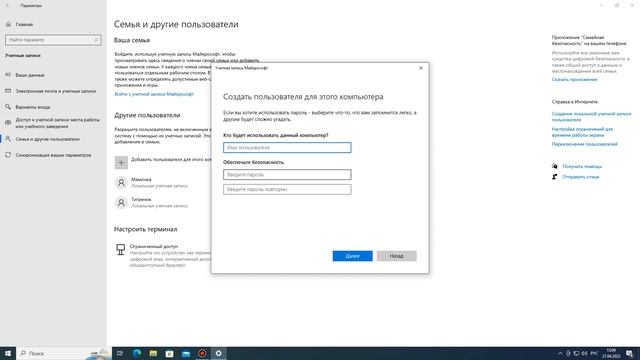
Task: Open red recorder app on taskbar
Action: tap(202, 353)
